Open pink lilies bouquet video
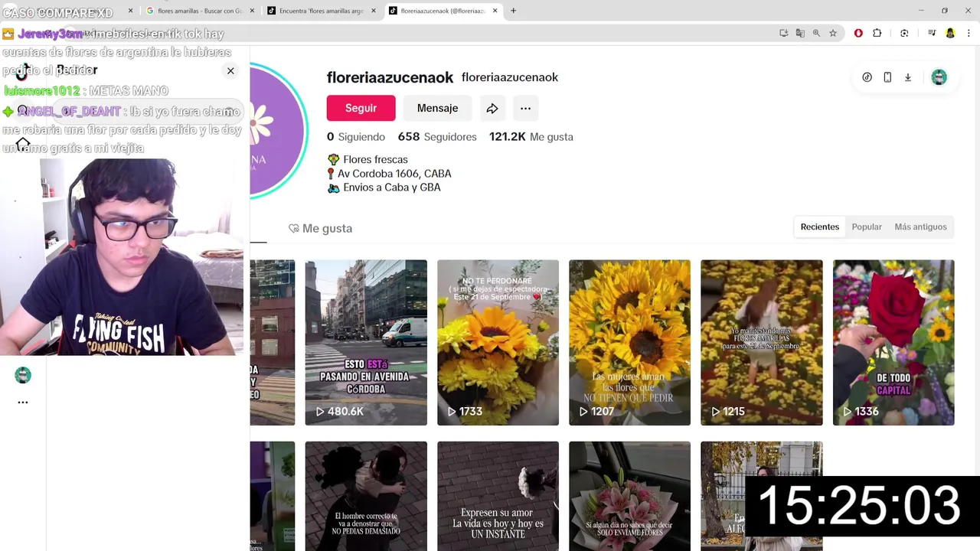 click(629, 496)
